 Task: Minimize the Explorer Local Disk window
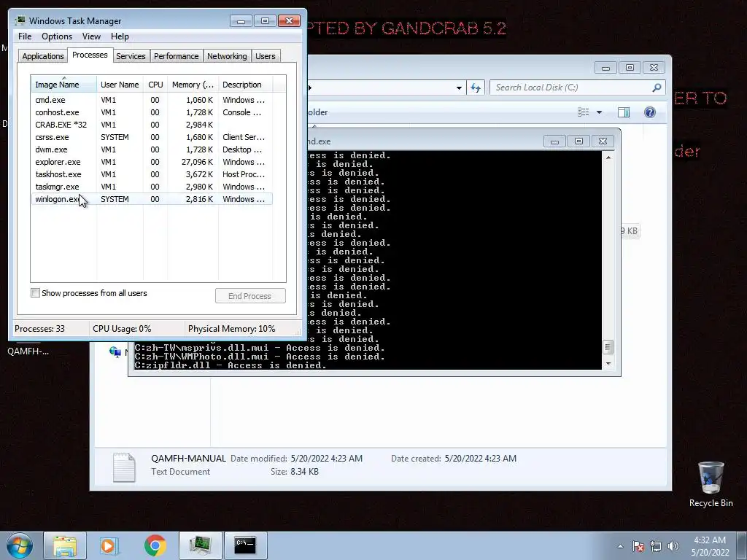tap(605, 68)
